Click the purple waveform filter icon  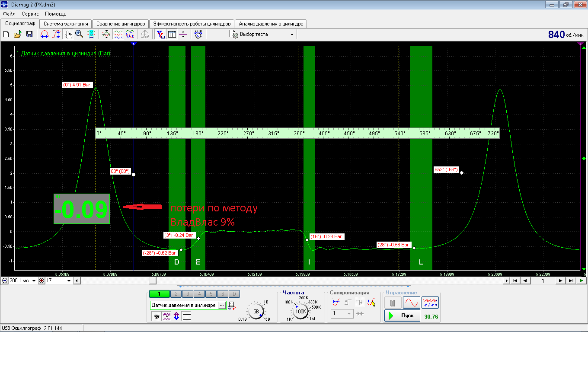167,316
